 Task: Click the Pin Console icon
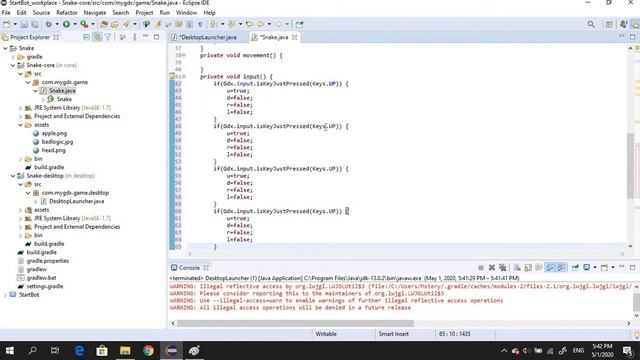tap(575, 268)
